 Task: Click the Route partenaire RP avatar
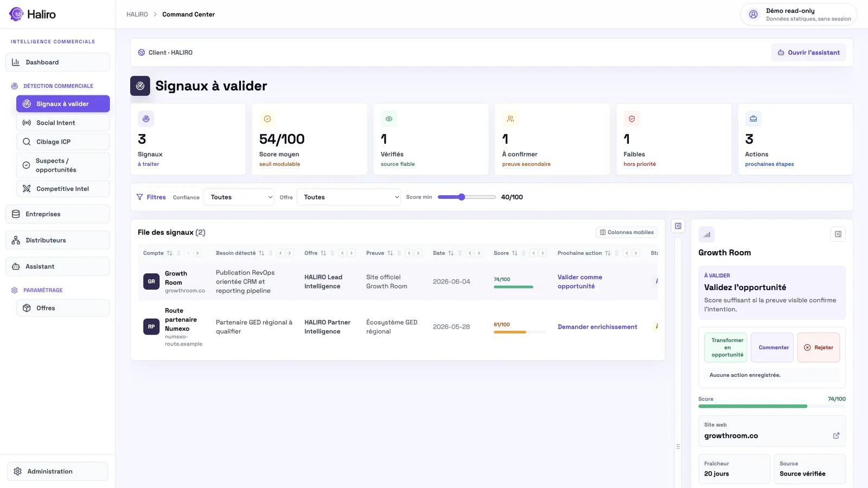151,326
